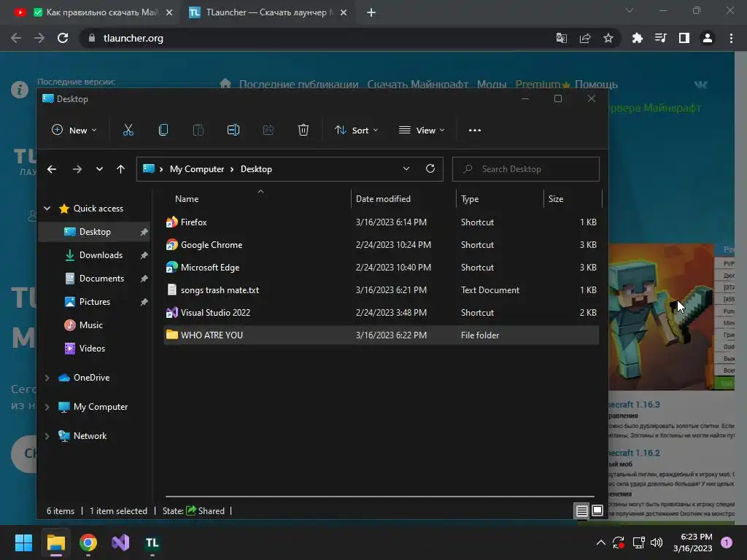Click the Copy icon in Explorer toolbar
The width and height of the screenshot is (747, 560).
[163, 130]
